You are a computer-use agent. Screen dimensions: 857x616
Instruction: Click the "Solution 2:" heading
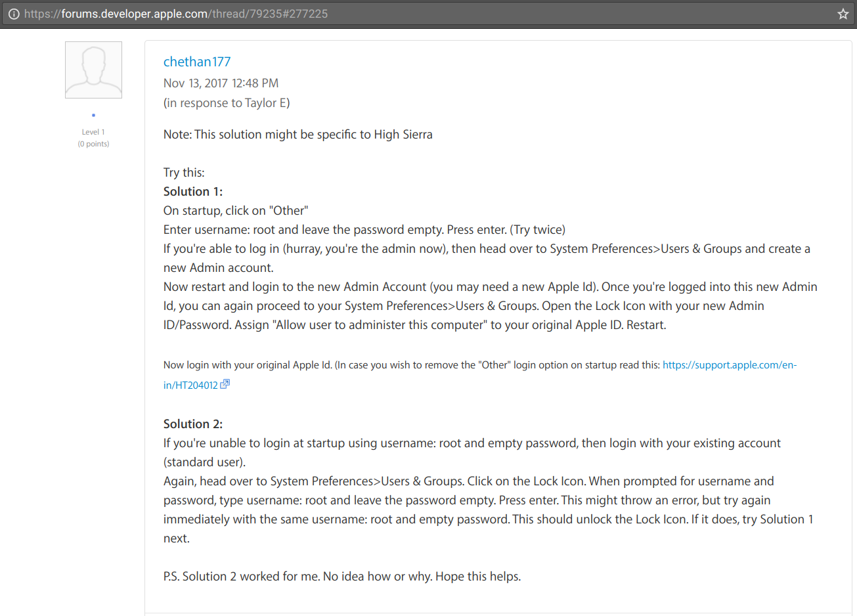tap(193, 424)
